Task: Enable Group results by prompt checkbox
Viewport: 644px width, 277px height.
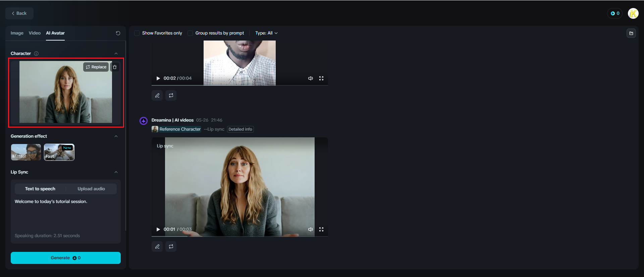Action: [x=190, y=33]
